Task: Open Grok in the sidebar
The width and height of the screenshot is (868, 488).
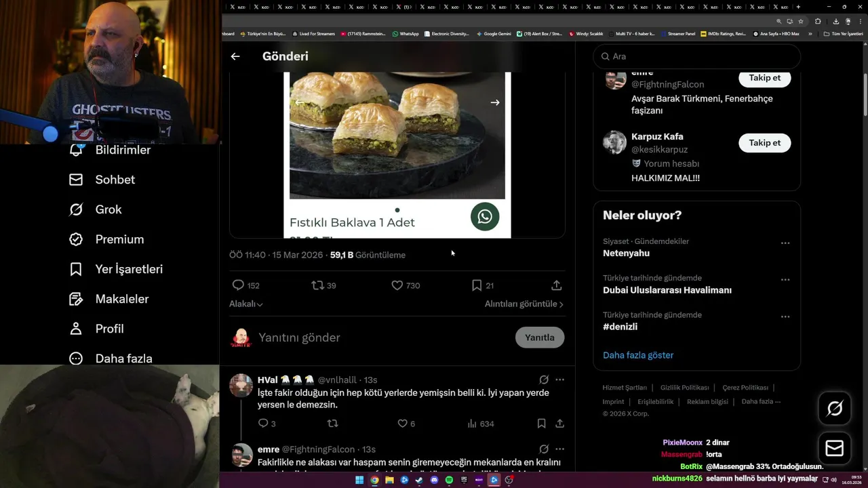Action: click(x=95, y=209)
